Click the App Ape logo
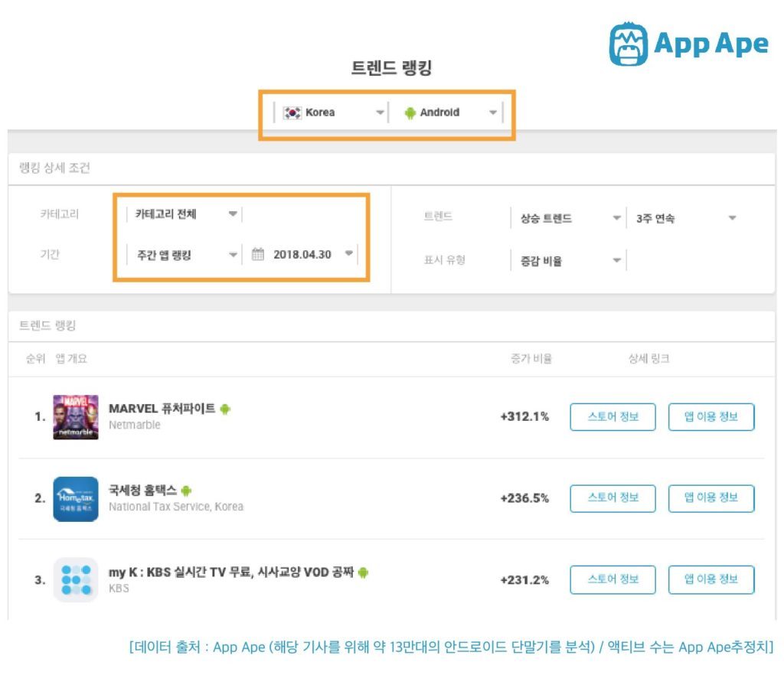 (x=688, y=44)
